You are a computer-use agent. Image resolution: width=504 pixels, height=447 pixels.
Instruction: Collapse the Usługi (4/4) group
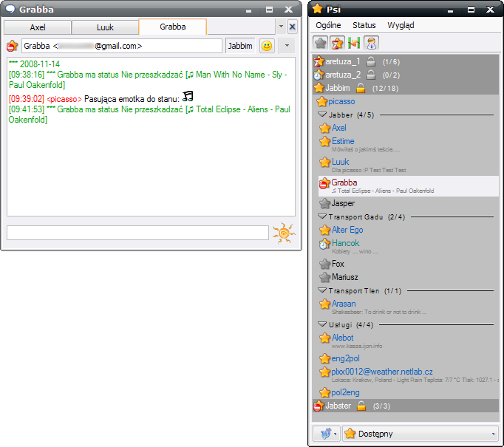tap(322, 324)
